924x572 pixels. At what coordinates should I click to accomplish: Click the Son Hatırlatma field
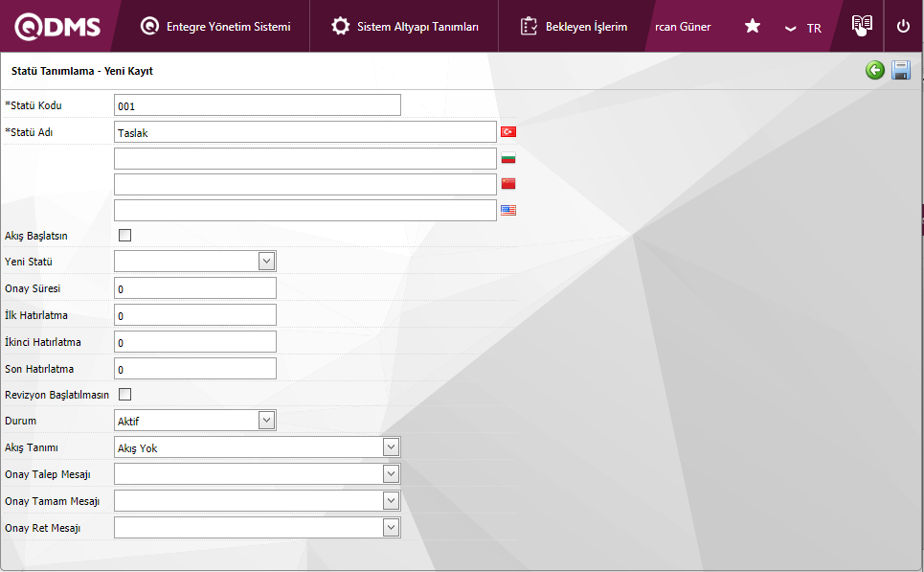[x=195, y=369]
